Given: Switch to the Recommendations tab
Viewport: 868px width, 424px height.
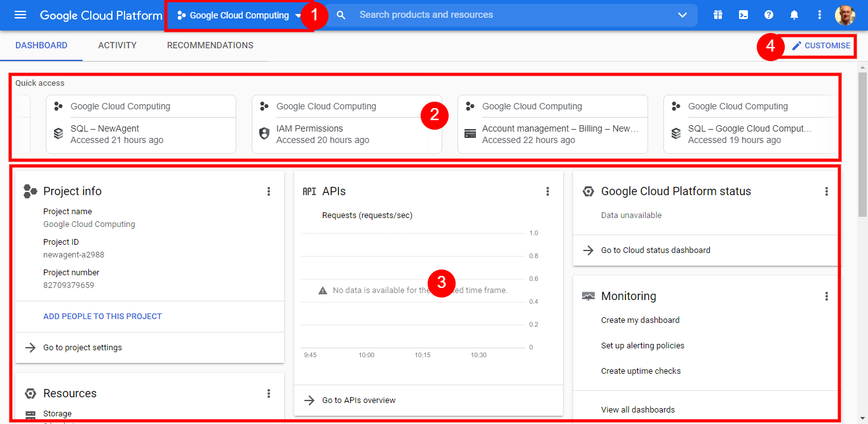Looking at the screenshot, I should [x=210, y=46].
